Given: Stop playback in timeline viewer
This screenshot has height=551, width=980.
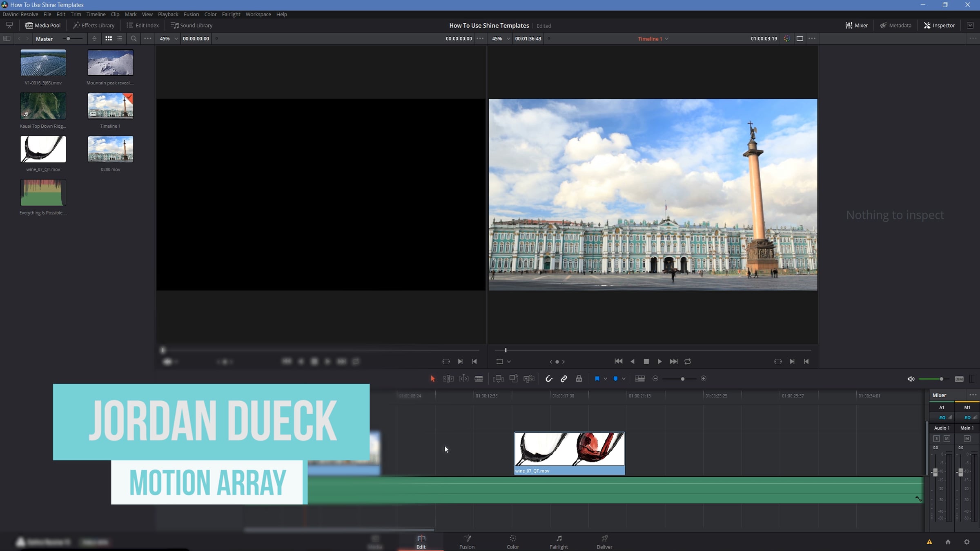Looking at the screenshot, I should [x=646, y=362].
